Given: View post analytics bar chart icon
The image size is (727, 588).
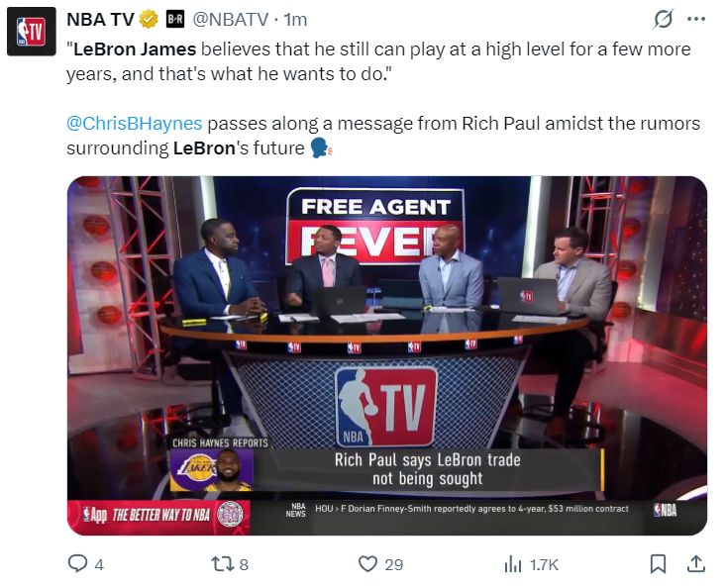Looking at the screenshot, I should [x=513, y=564].
